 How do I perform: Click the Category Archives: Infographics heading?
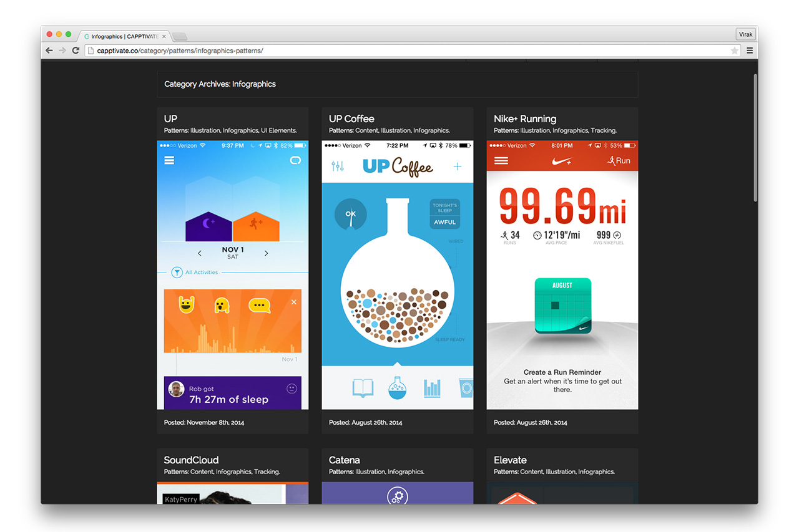coord(220,84)
